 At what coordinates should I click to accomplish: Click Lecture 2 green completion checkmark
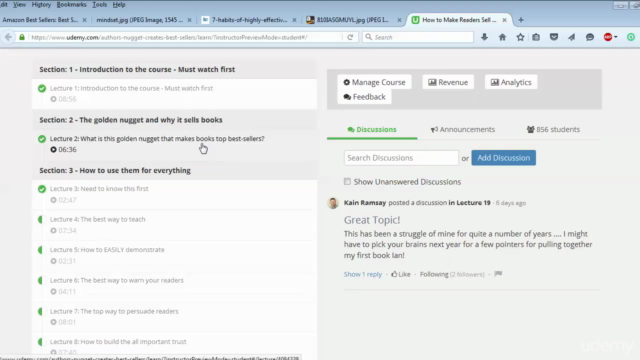click(x=42, y=139)
